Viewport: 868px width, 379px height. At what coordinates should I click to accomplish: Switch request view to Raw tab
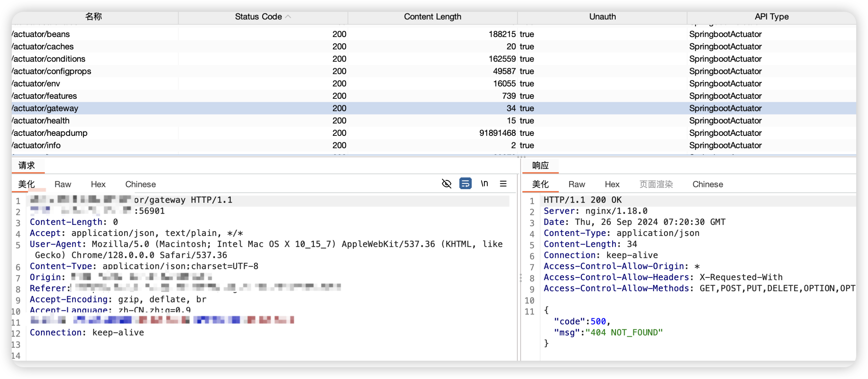coord(63,185)
